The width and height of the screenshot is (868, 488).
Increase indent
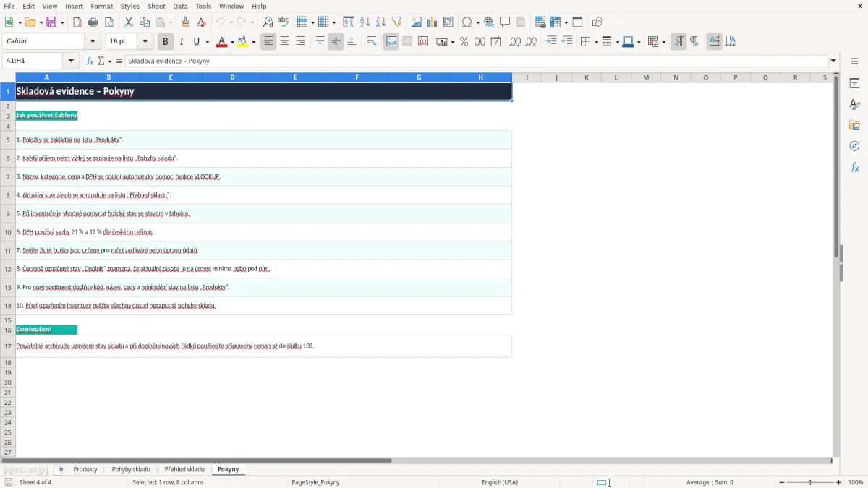coord(551,42)
